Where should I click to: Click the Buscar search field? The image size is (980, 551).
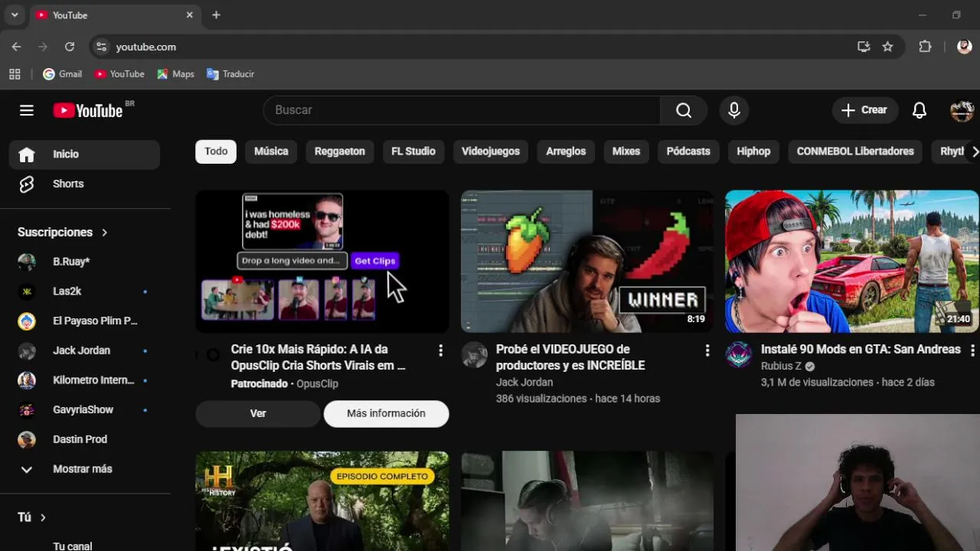coord(462,110)
